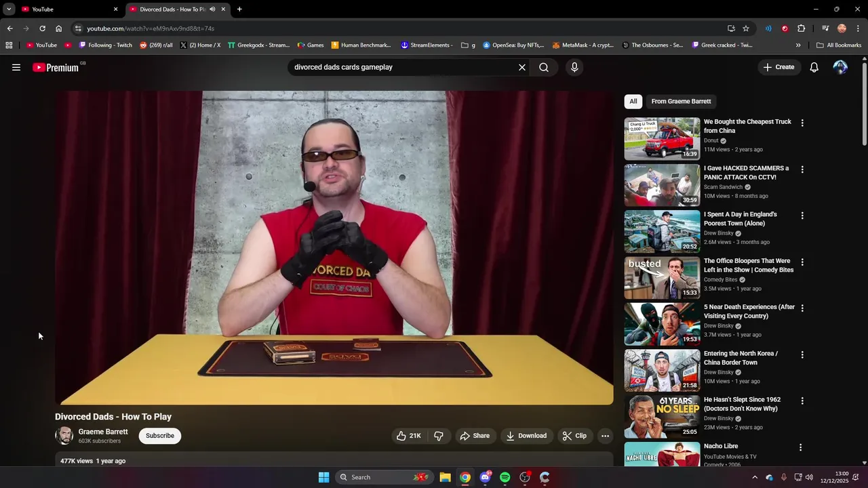
Task: Mute the tab via speaker icon
Action: pyautogui.click(x=212, y=9)
